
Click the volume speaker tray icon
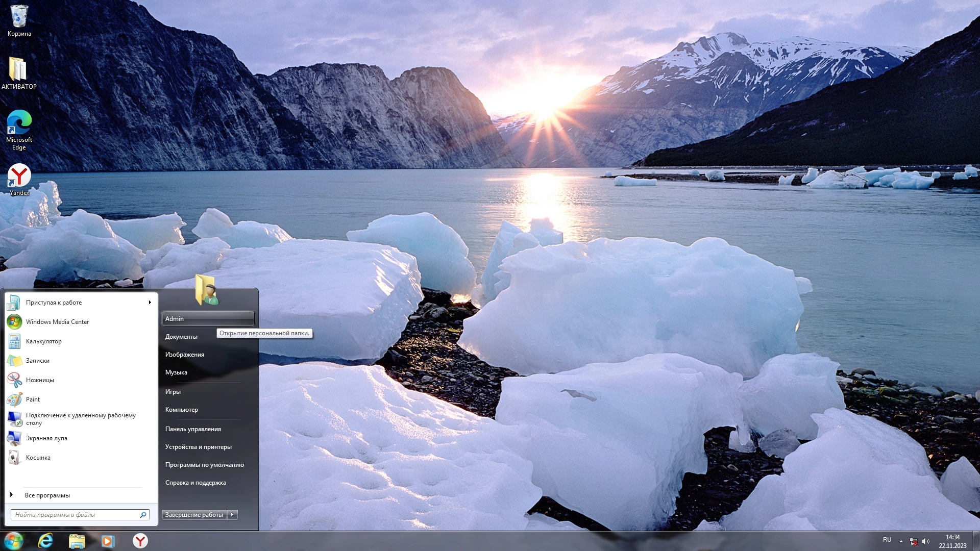(926, 541)
